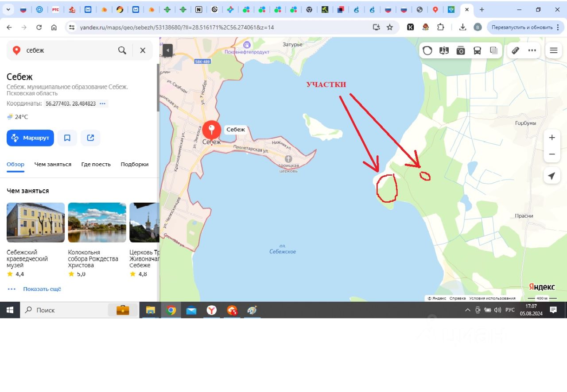
Task: Expand the tab search dropdown
Action: pos(8,9)
